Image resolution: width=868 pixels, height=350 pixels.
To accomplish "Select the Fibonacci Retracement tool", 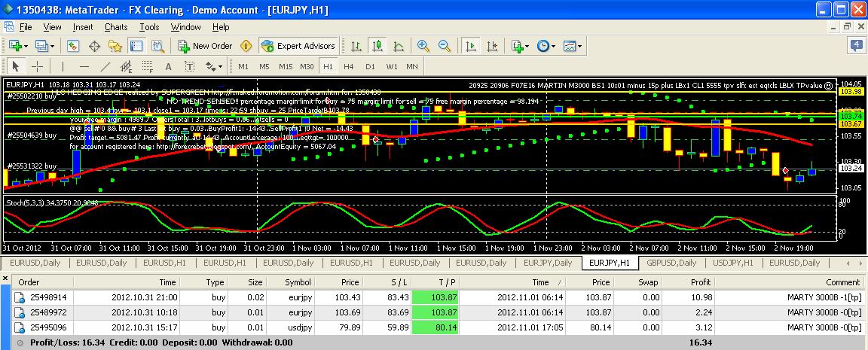I will click(147, 66).
